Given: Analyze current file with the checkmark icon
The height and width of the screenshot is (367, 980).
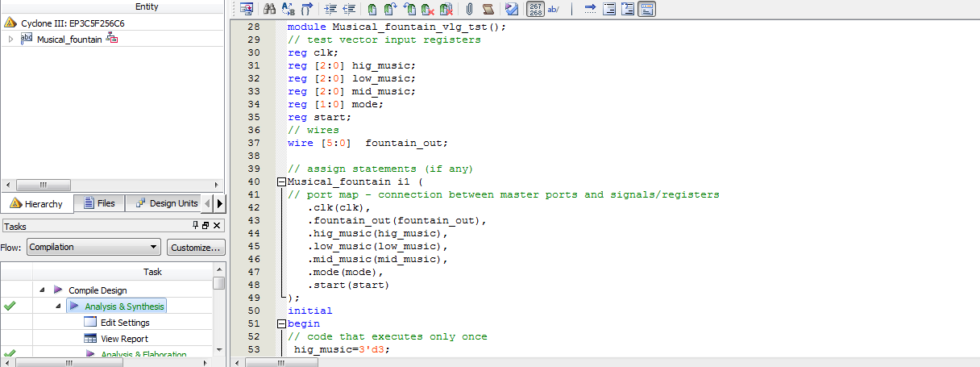Looking at the screenshot, I should point(511,9).
